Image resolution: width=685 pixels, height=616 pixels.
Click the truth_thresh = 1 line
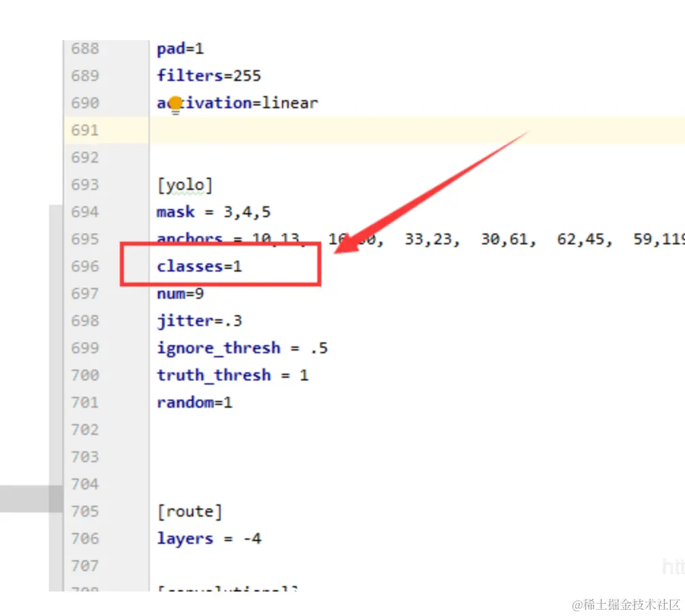click(x=233, y=376)
